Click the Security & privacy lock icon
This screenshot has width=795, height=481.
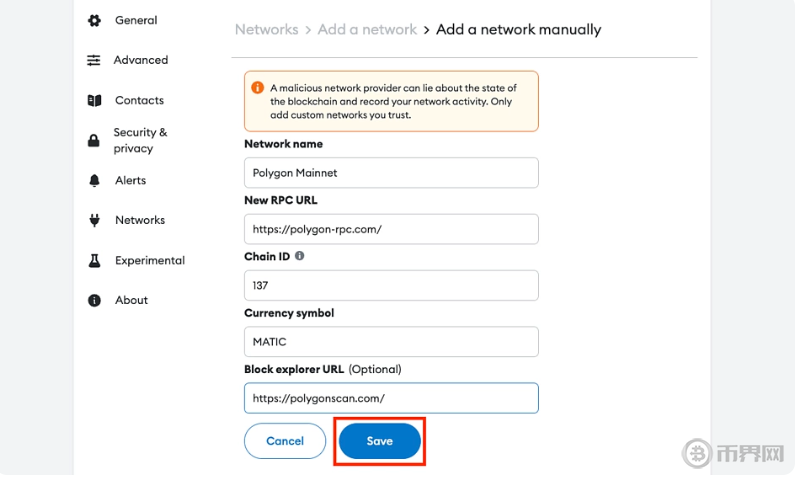[x=94, y=140]
